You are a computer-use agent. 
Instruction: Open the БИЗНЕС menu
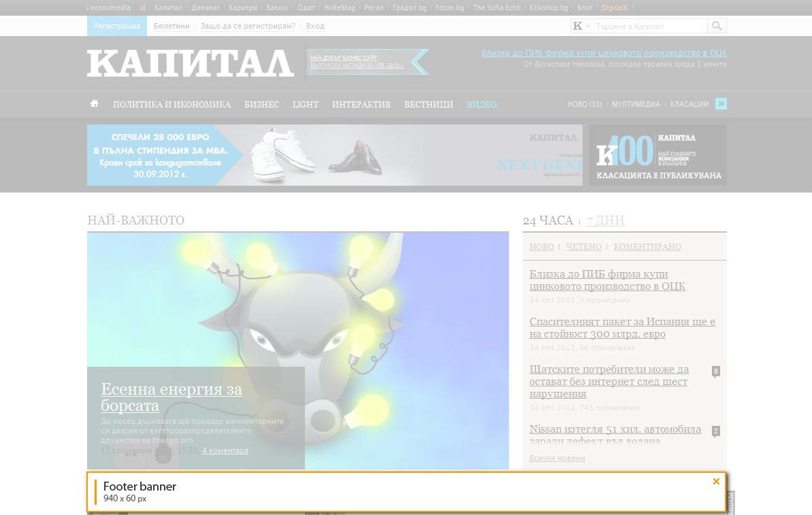click(261, 104)
